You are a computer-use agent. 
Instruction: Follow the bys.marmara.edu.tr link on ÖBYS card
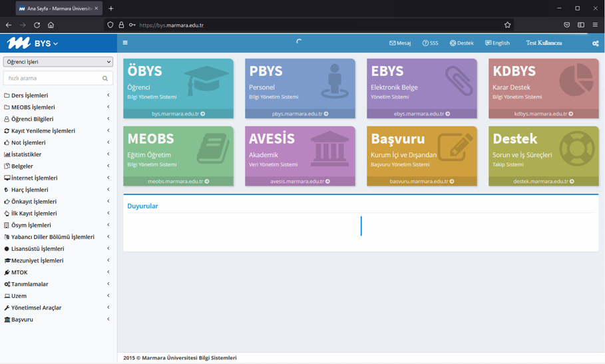click(x=178, y=114)
